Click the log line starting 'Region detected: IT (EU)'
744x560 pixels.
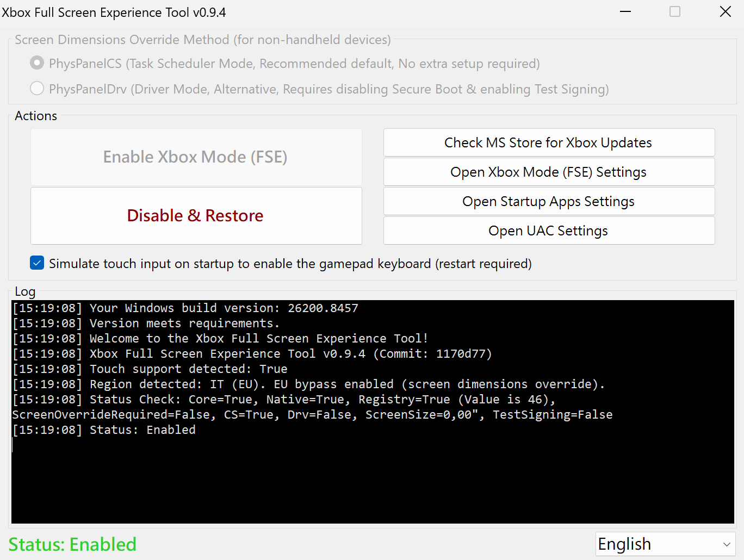pos(308,384)
